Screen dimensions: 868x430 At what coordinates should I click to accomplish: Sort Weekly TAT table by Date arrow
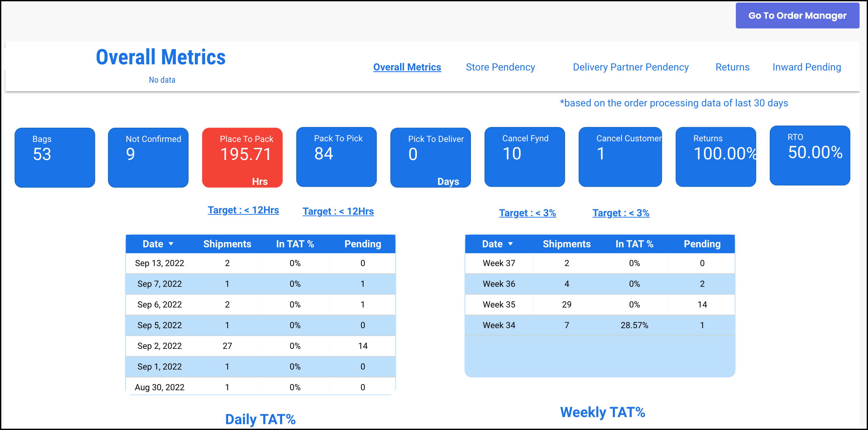(x=510, y=244)
